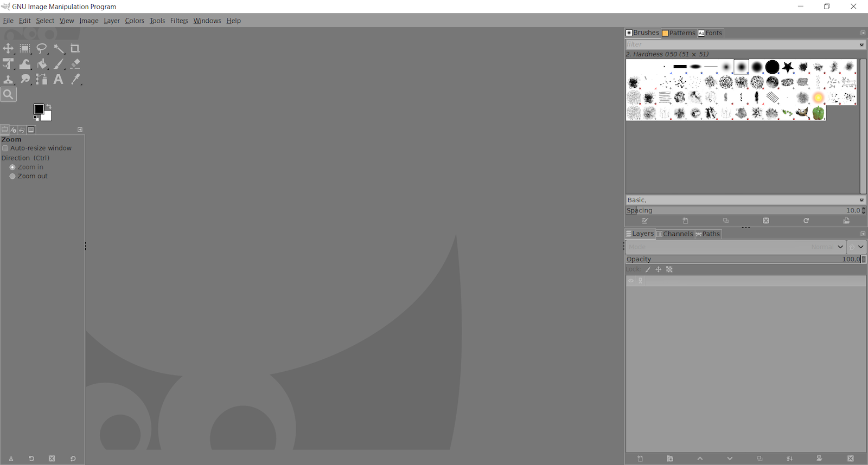
Task: Click the Refresh brushes icon
Action: (806, 221)
